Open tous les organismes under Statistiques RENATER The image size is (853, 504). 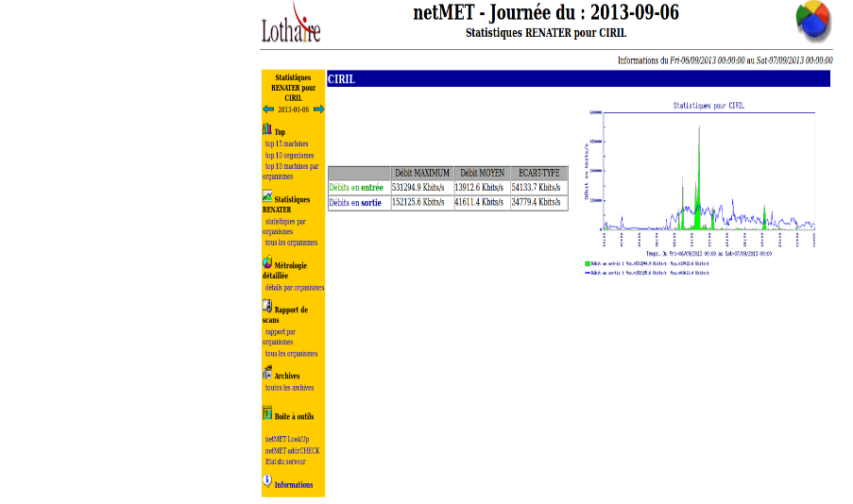tap(291, 243)
